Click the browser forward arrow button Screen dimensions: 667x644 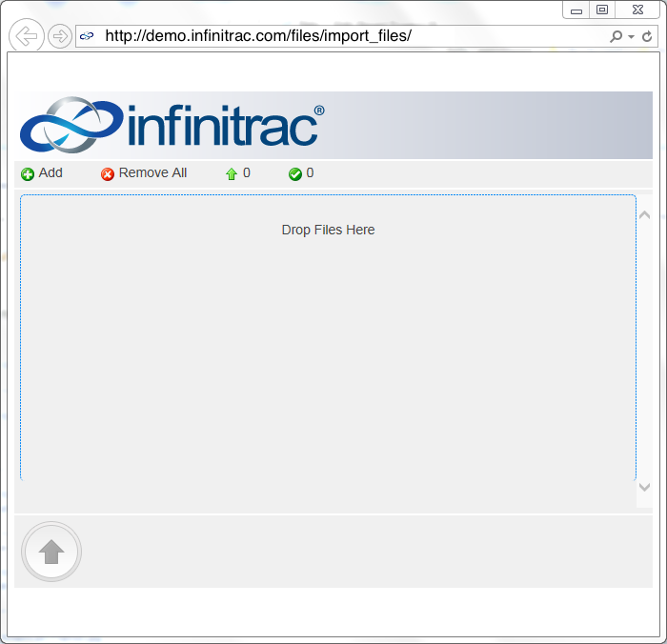pos(60,36)
